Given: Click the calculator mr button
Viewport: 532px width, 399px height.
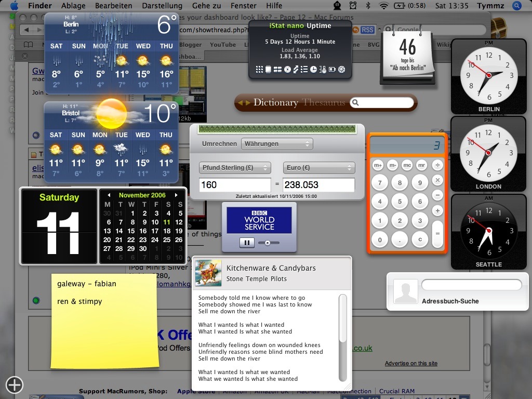Looking at the screenshot, I should pyautogui.click(x=421, y=165).
